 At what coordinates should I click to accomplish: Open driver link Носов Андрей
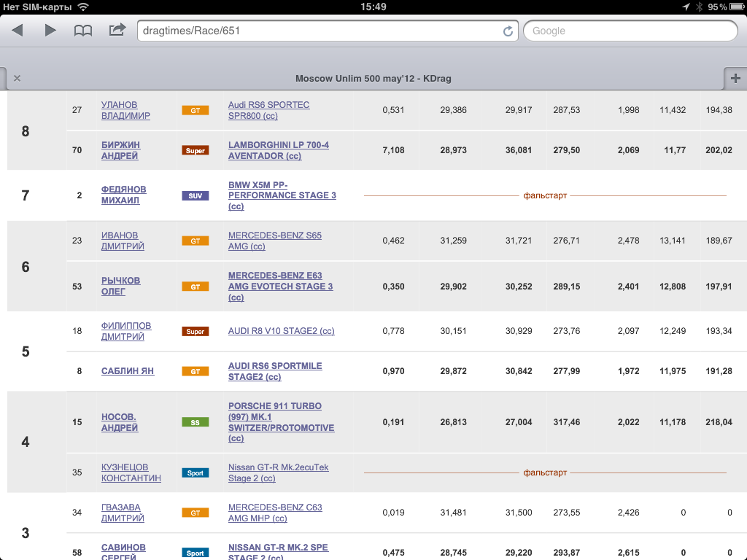[120, 422]
